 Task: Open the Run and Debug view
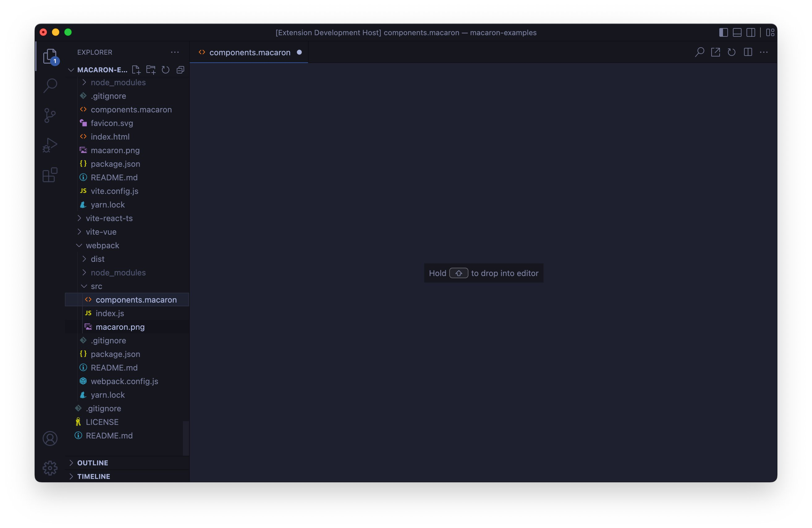tap(50, 145)
